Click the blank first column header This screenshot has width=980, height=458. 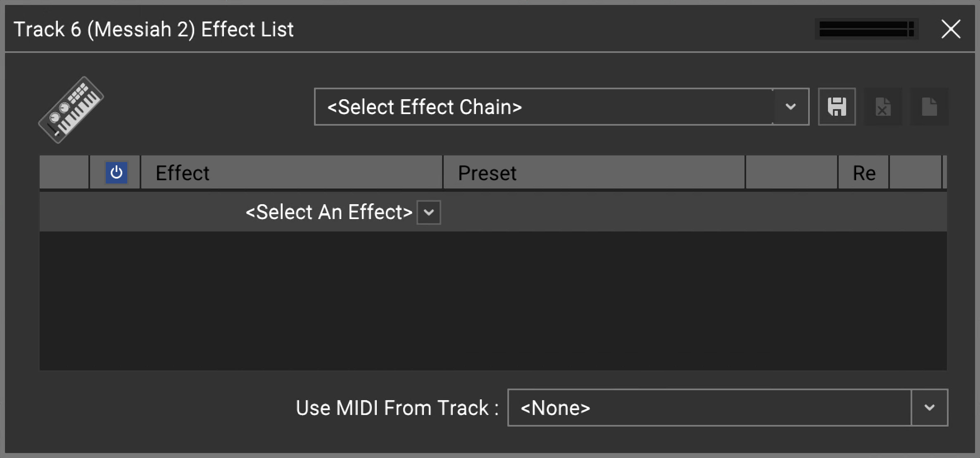(64, 172)
